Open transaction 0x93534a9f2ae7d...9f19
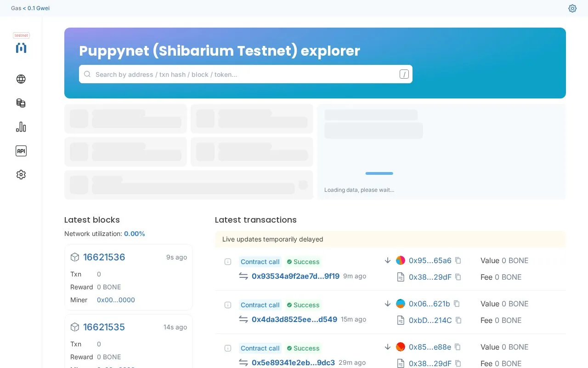588x368 pixels. pyautogui.click(x=296, y=276)
